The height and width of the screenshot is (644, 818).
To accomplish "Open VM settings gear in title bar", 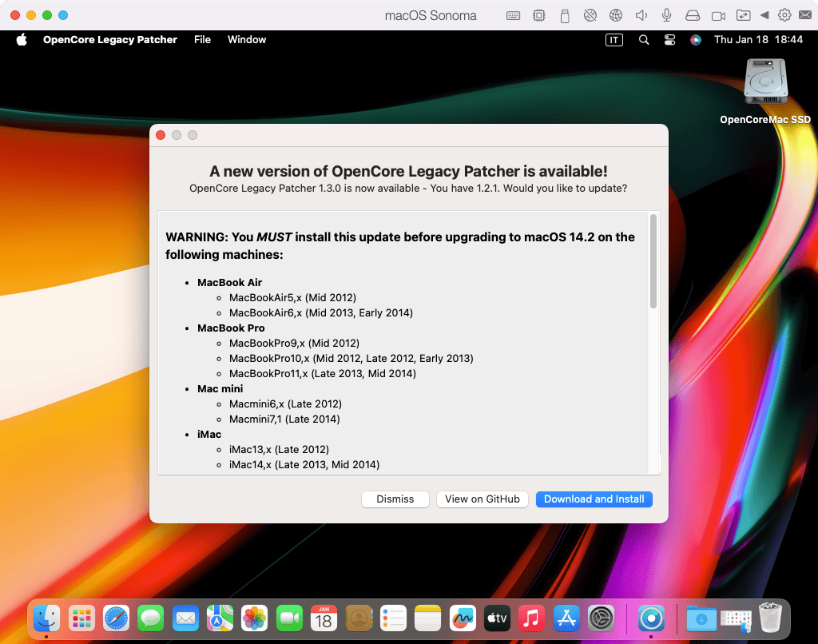I will coord(784,15).
